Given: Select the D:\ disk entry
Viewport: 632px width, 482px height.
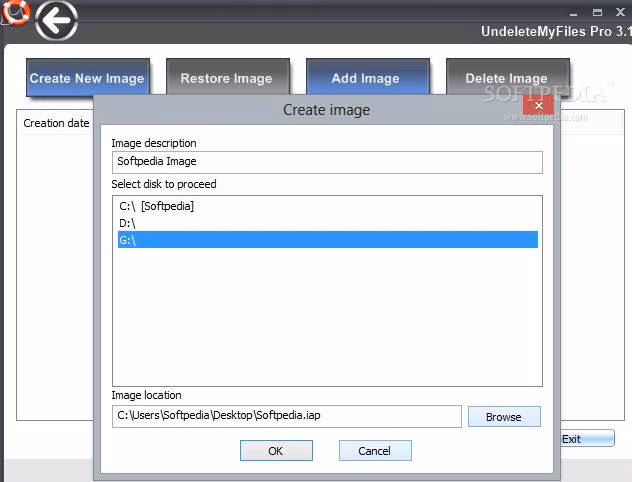Looking at the screenshot, I should tap(328, 223).
